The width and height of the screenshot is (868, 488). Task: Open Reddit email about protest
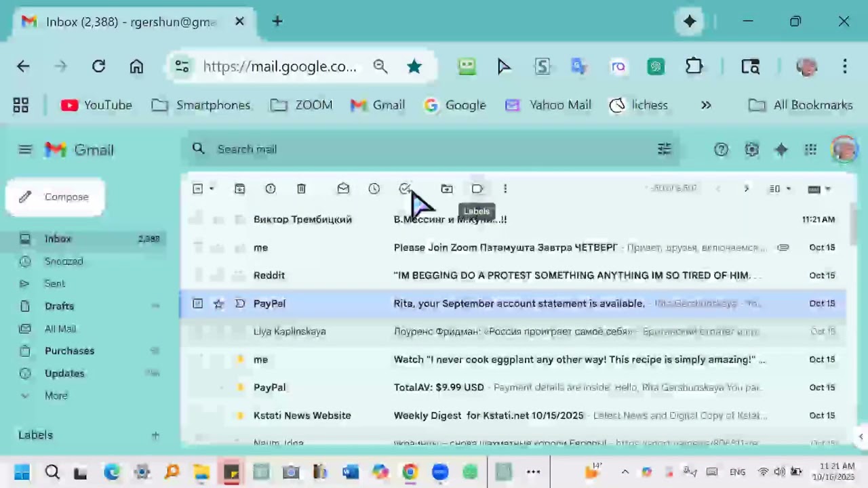click(513, 275)
